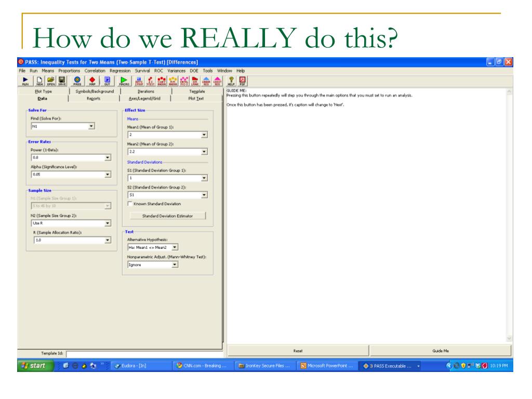Switch to the Plot Text tab
532x399 pixels.
click(196, 99)
